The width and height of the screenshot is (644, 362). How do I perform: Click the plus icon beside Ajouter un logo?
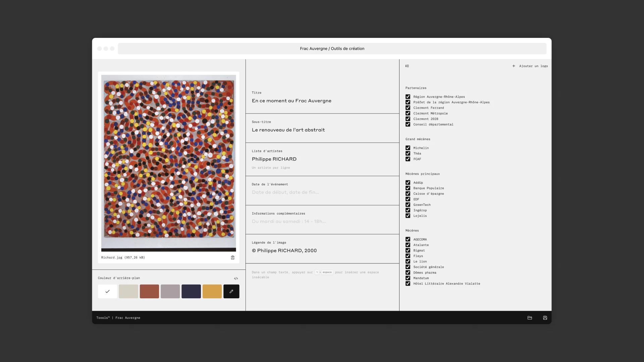coord(514,66)
